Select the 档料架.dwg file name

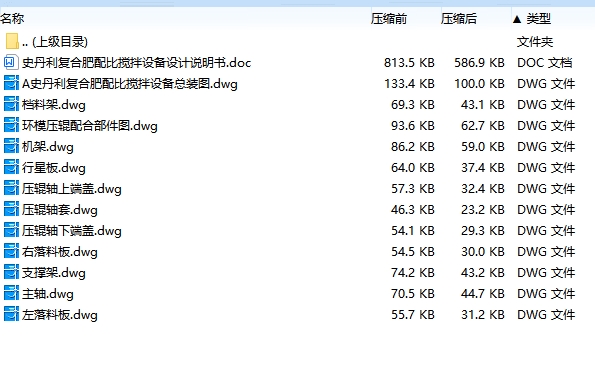click(54, 105)
